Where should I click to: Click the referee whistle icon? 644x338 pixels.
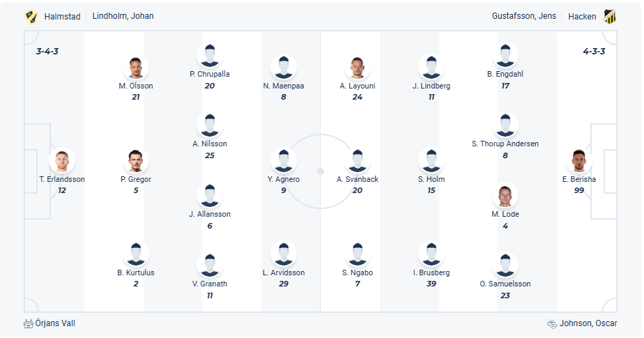click(552, 323)
